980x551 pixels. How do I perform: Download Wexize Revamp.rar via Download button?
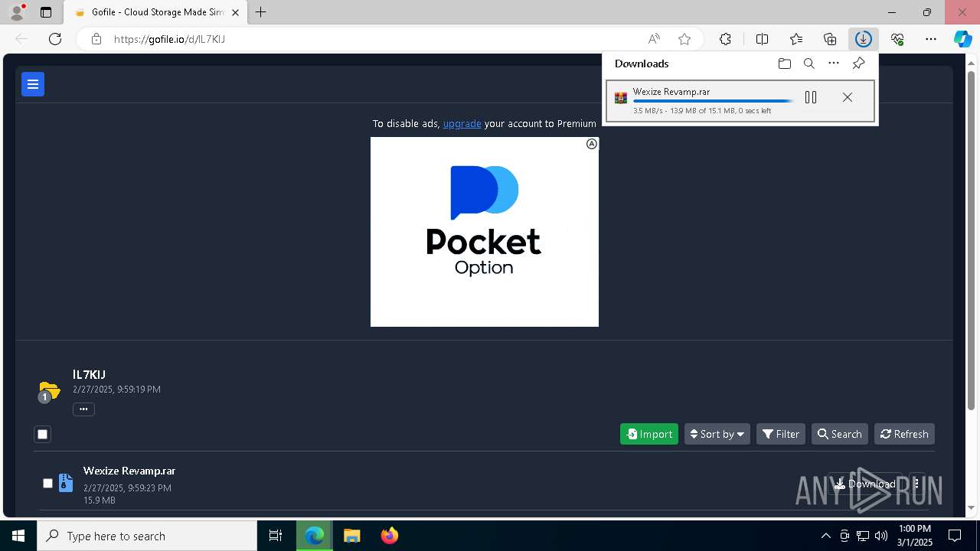tap(864, 484)
